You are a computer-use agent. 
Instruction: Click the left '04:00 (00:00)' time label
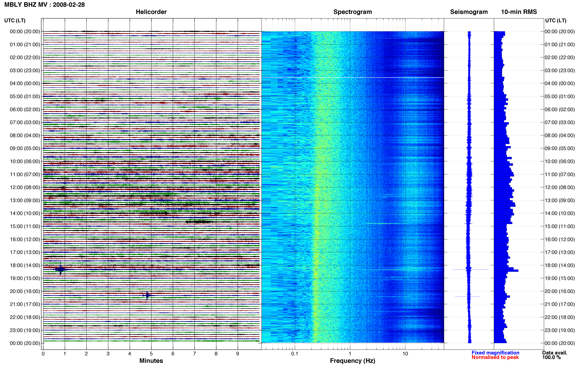[25, 83]
